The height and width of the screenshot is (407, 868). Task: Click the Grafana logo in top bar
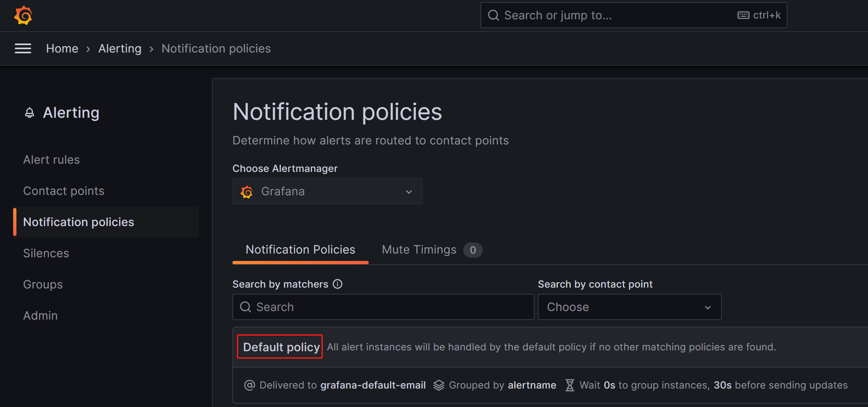[23, 16]
